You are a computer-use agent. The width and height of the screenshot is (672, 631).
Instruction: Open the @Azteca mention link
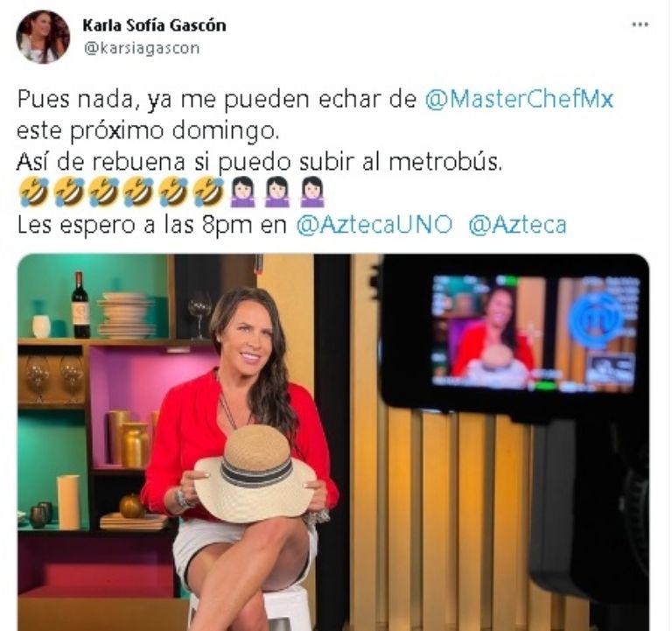(x=518, y=225)
